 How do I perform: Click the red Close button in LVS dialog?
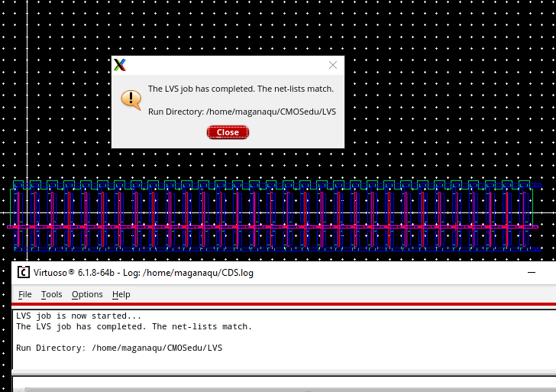[x=228, y=132]
